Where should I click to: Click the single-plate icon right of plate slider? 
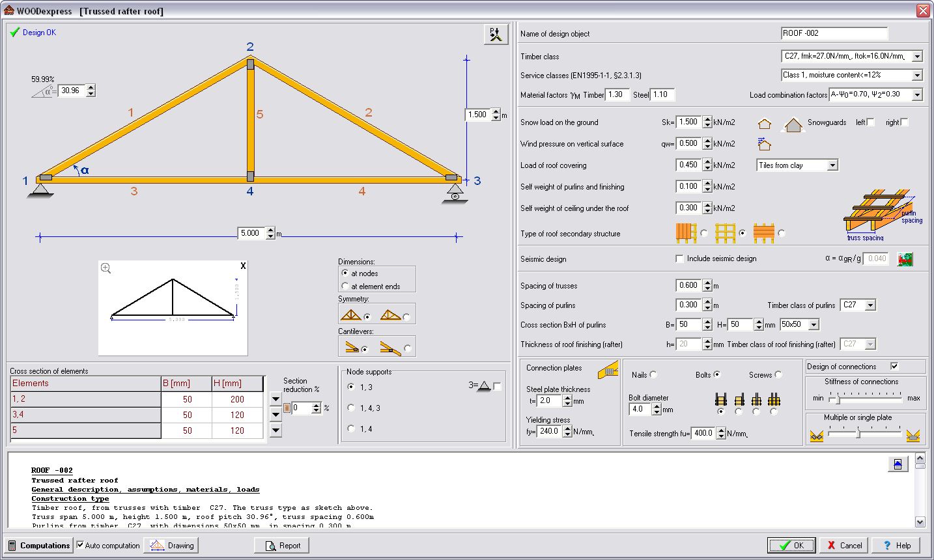[913, 435]
